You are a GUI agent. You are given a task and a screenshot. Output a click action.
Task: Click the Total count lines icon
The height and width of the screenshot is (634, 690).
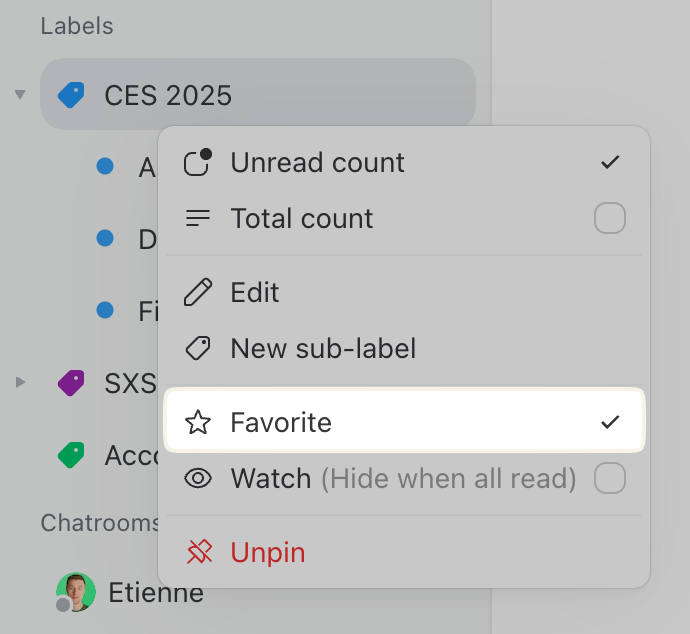tap(198, 218)
